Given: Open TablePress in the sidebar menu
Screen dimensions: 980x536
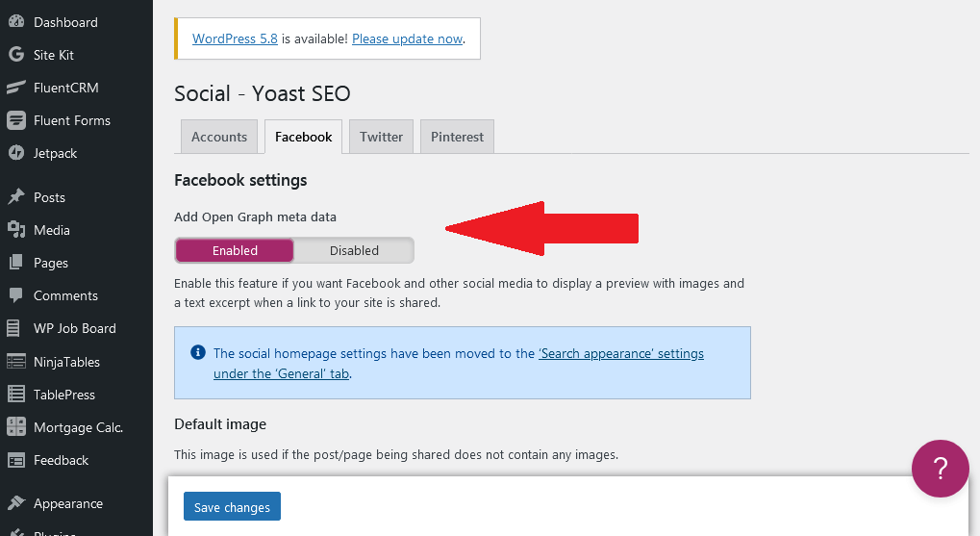Looking at the screenshot, I should (x=63, y=395).
